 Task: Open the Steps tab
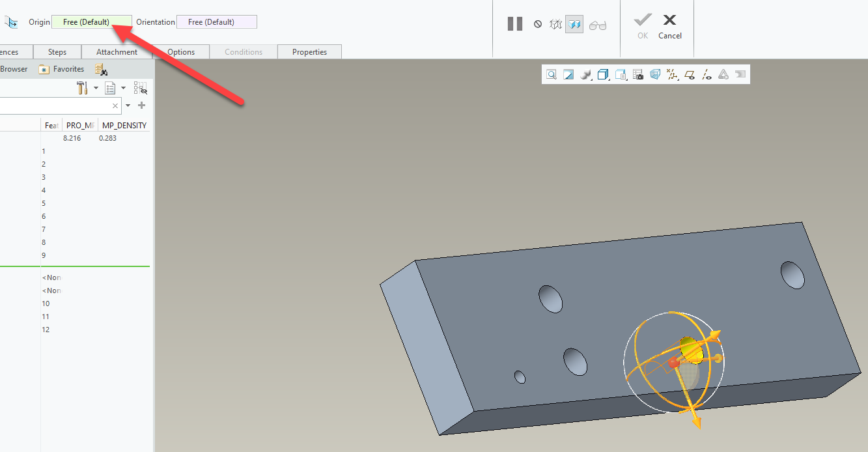(x=57, y=51)
